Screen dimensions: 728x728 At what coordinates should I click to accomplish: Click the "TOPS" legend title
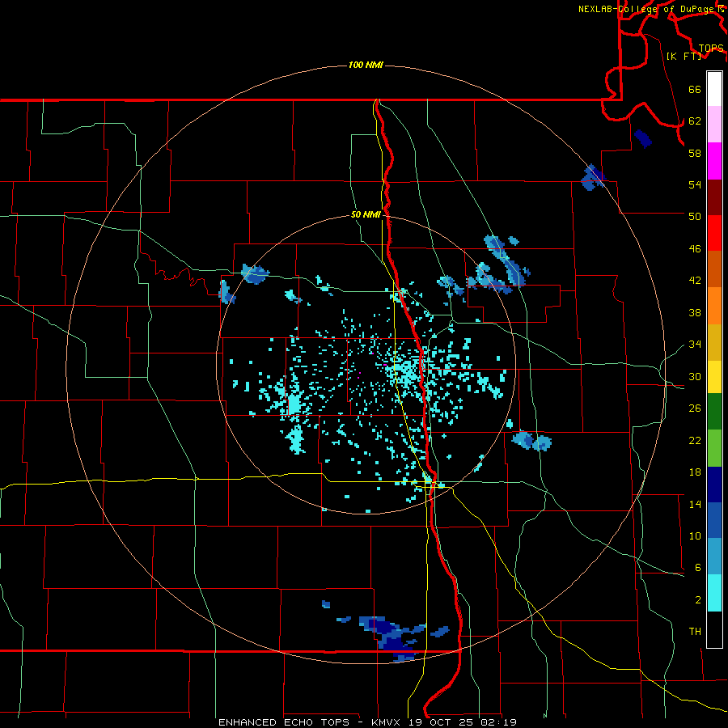tap(711, 49)
